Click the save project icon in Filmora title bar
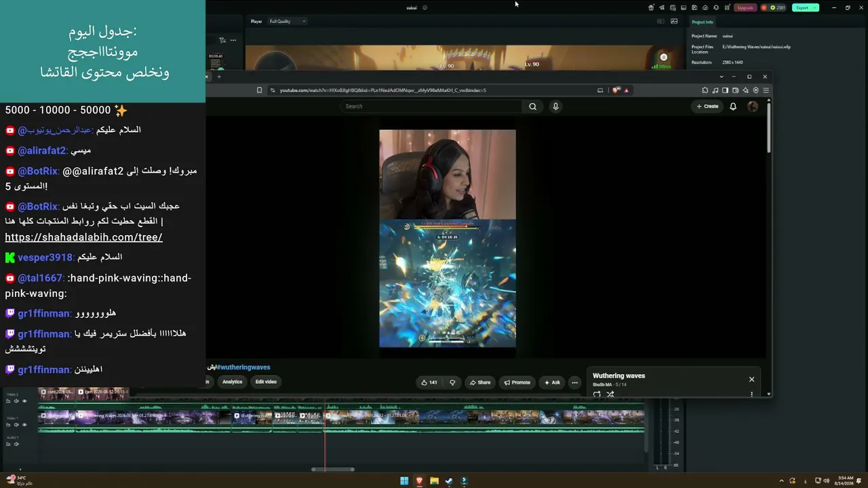This screenshot has width=868, height=488. (694, 7)
